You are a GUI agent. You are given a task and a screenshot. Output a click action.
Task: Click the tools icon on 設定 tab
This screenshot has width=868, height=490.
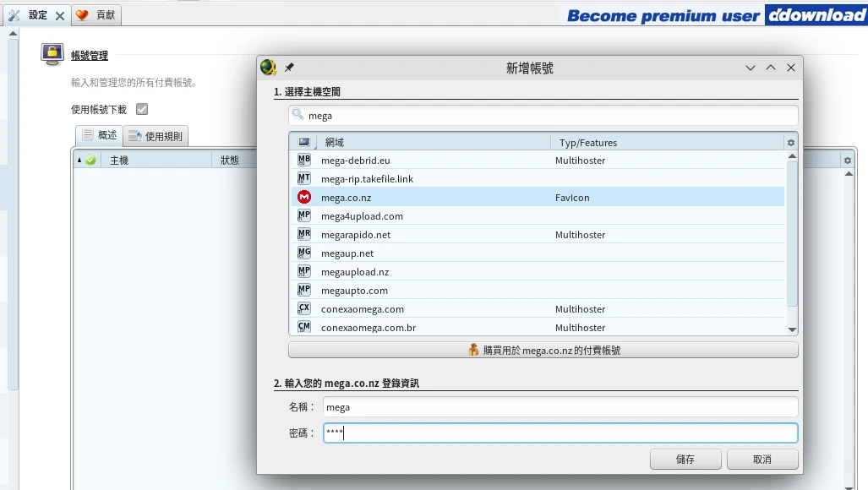14,15
